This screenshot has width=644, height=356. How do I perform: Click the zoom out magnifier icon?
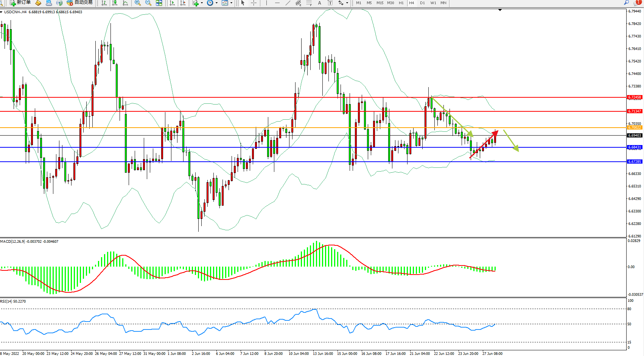pos(148,3)
